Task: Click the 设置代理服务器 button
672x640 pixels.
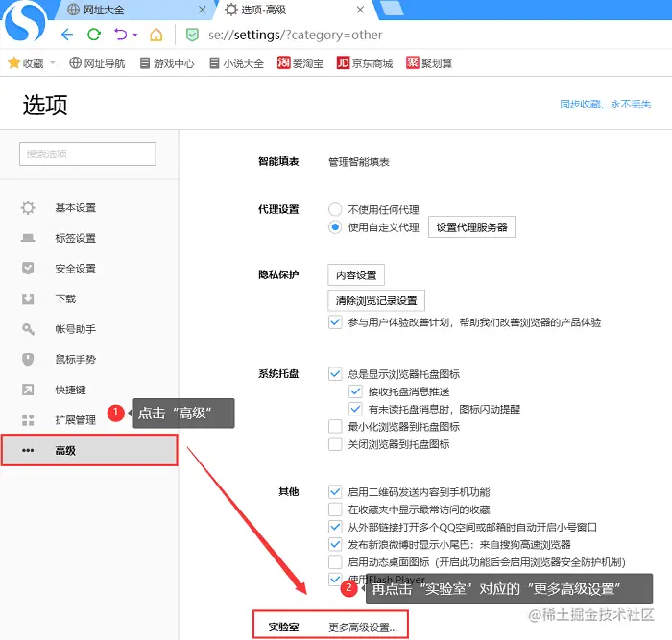Action: (472, 227)
